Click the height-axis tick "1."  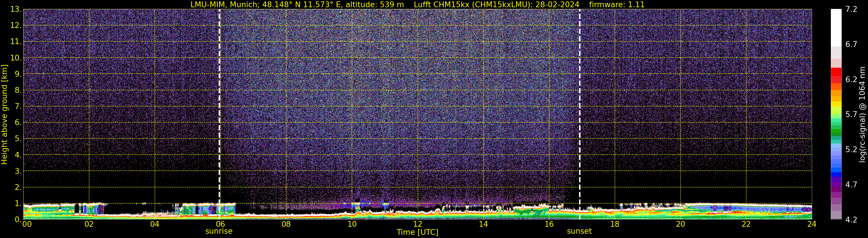pos(18,203)
